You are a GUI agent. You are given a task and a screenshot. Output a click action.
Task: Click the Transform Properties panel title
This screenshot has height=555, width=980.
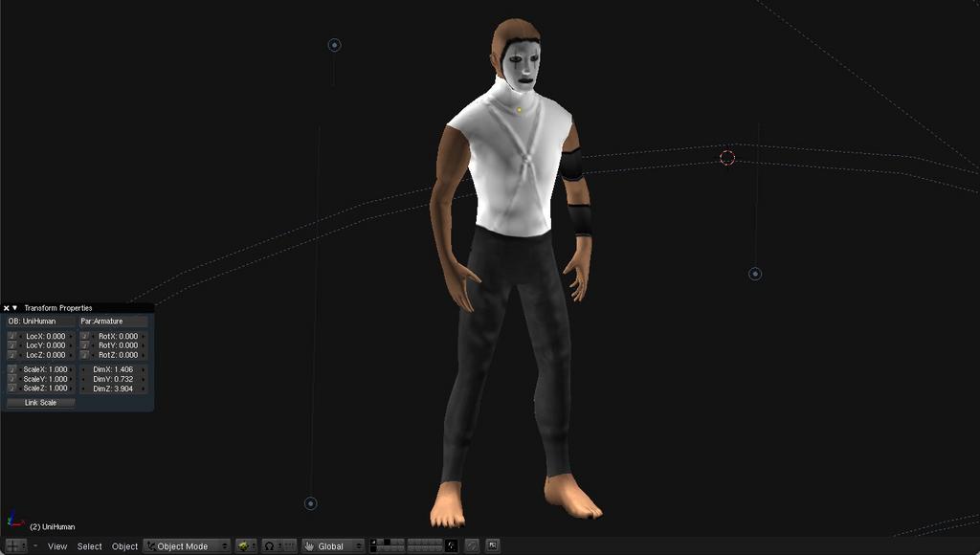[x=58, y=308]
